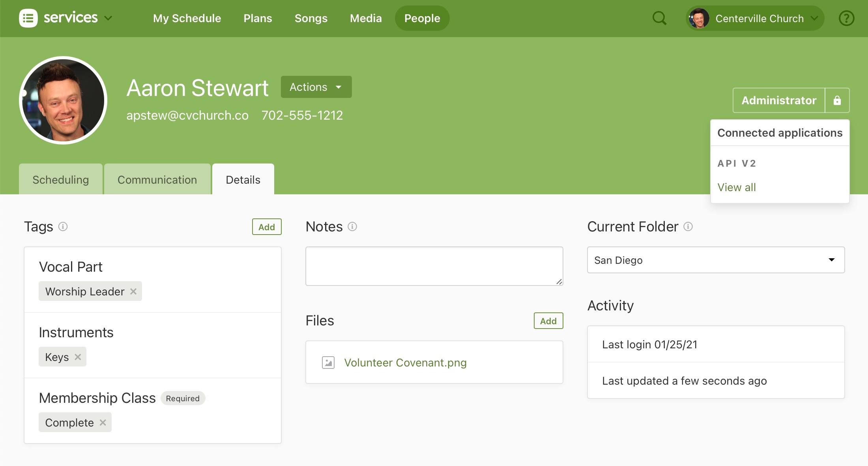Remove the Complete membership tag
868x466 pixels.
pos(103,423)
